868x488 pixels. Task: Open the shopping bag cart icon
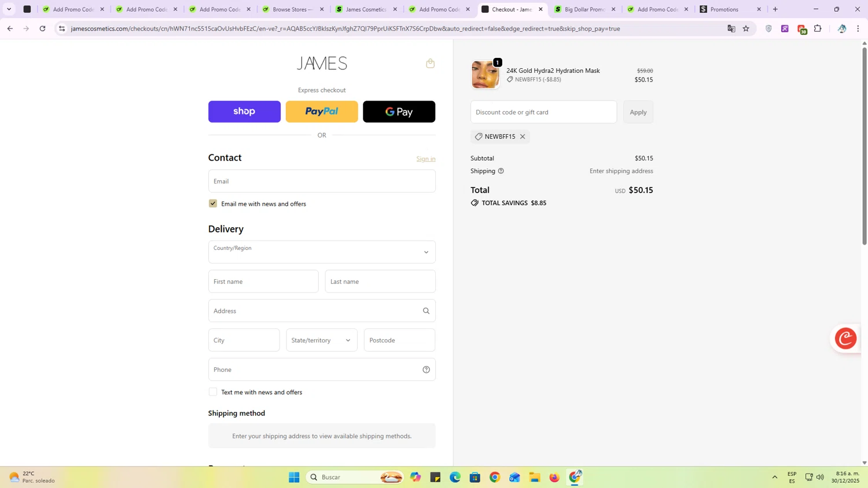pos(430,64)
